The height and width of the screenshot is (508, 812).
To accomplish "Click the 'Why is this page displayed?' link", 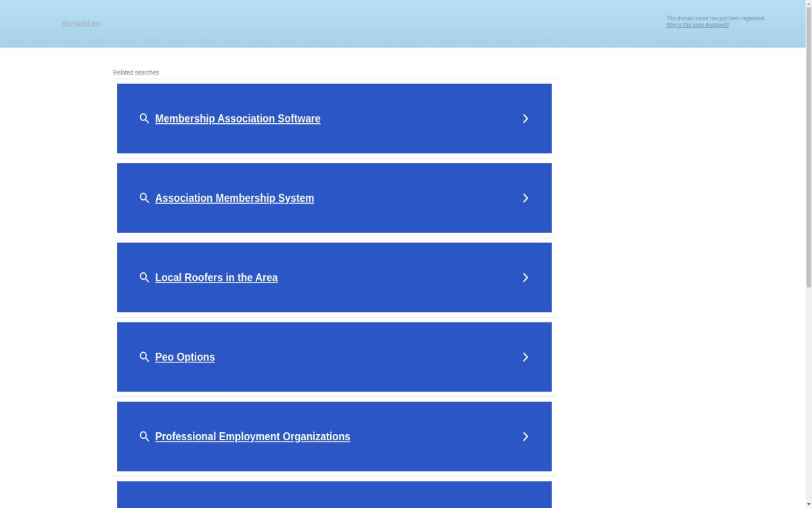I will 698,25.
